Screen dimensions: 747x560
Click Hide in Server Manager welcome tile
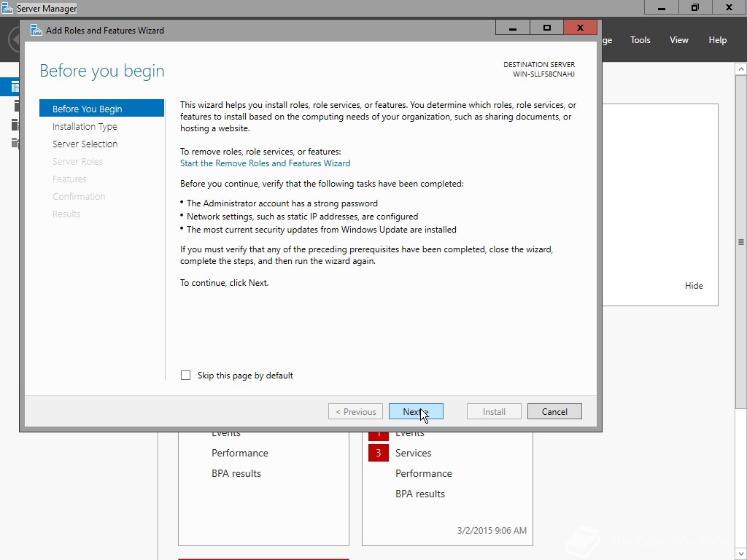694,286
